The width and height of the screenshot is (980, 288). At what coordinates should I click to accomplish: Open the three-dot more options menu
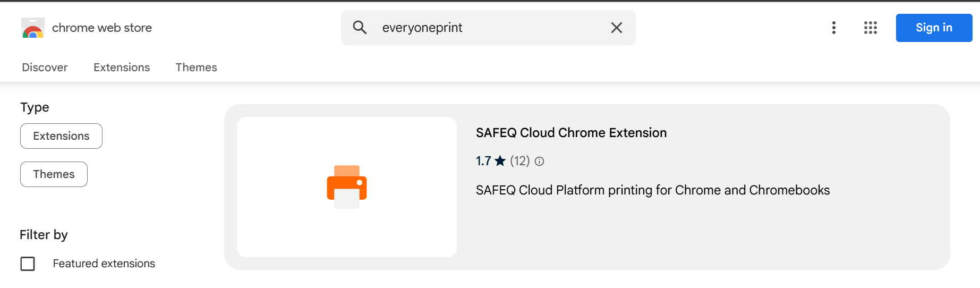tap(834, 28)
